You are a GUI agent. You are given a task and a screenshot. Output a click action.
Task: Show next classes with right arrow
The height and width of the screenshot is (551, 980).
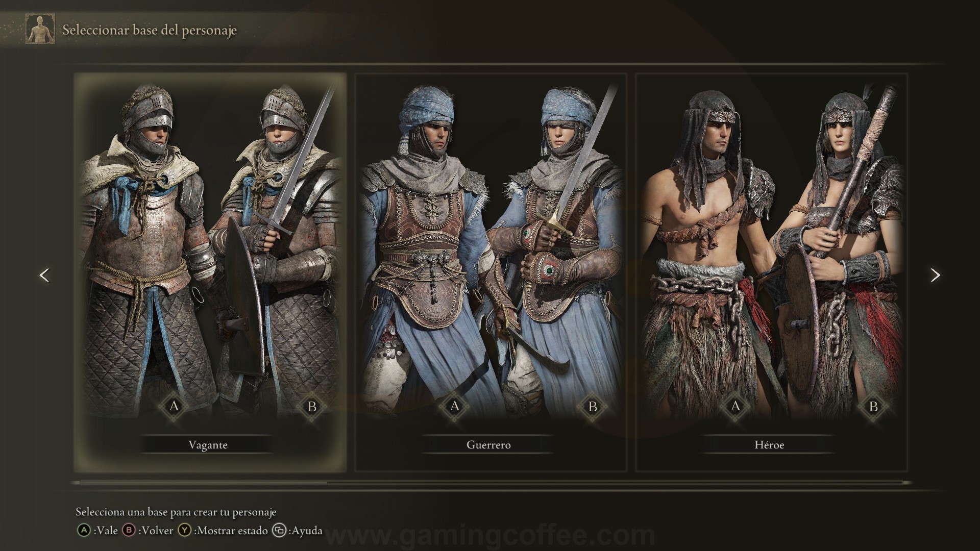point(935,275)
